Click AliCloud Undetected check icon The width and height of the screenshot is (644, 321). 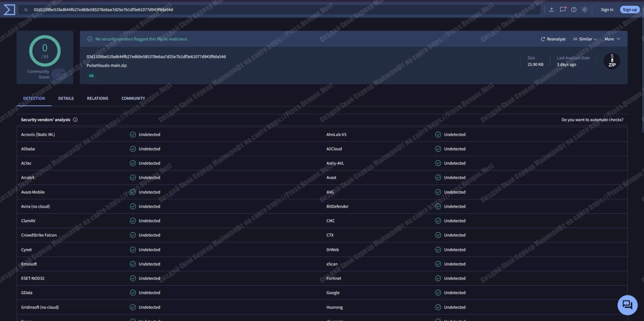pos(438,149)
